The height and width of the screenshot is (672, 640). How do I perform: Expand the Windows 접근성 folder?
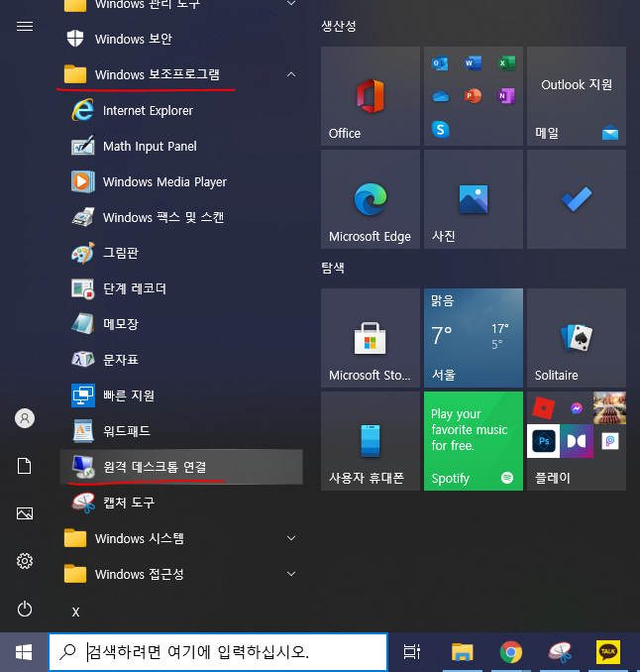pos(291,574)
